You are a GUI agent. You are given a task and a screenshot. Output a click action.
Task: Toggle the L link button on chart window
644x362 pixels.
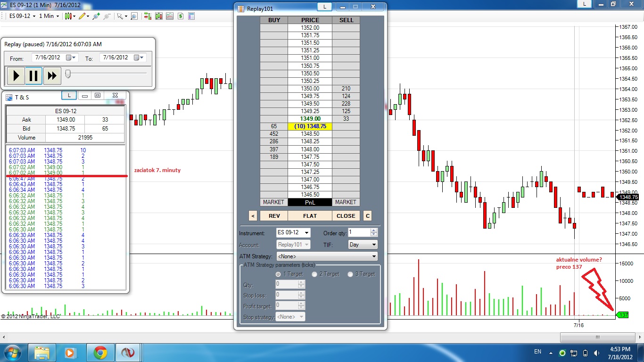tap(585, 4)
